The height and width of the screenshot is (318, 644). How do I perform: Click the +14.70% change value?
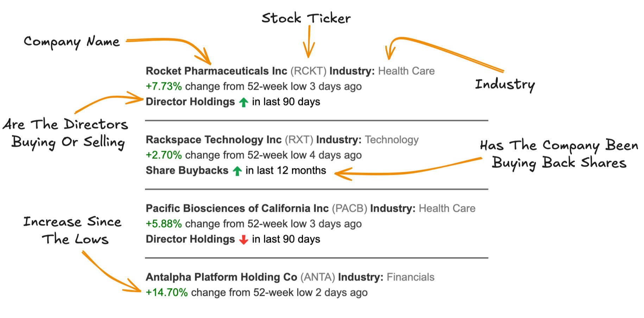tap(166, 292)
